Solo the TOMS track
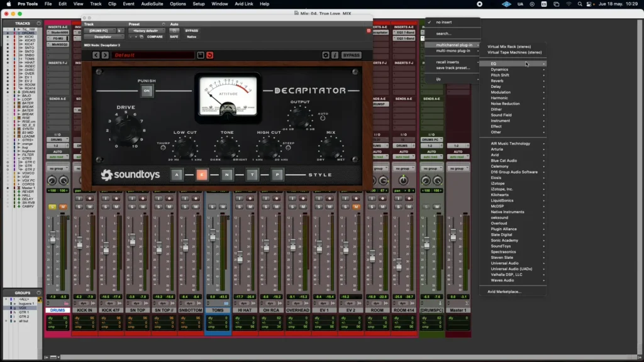The image size is (644, 362). [x=212, y=206]
